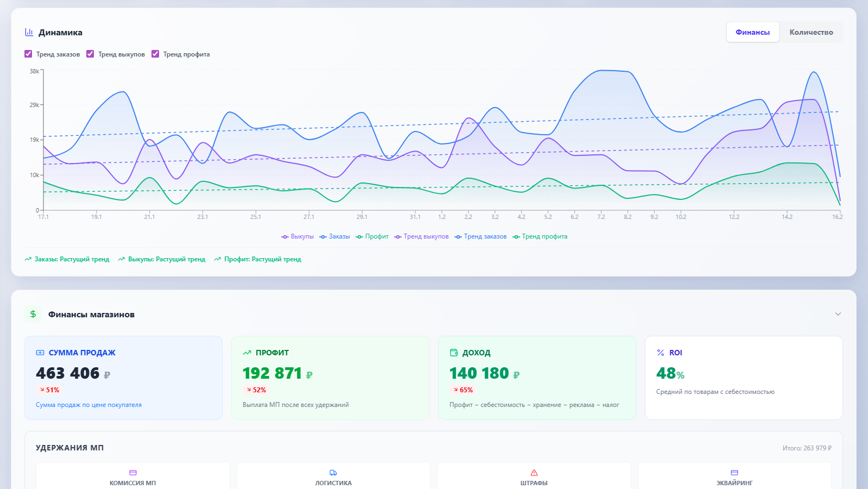This screenshot has height=489, width=868.
Task: Click the bar chart icon beside Динамика
Action: click(29, 33)
